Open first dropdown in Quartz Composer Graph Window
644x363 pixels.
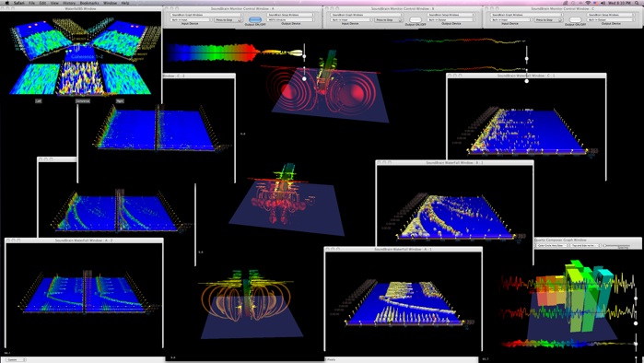[x=552, y=246]
